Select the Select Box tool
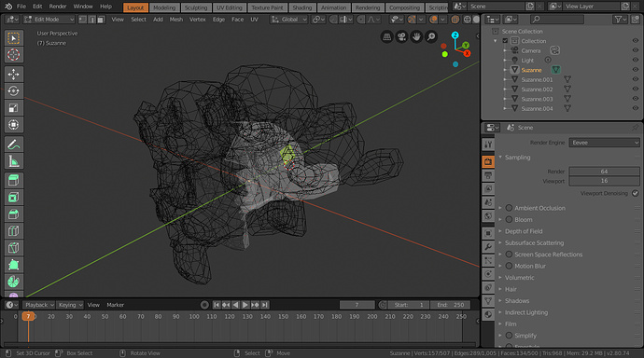 [x=13, y=38]
